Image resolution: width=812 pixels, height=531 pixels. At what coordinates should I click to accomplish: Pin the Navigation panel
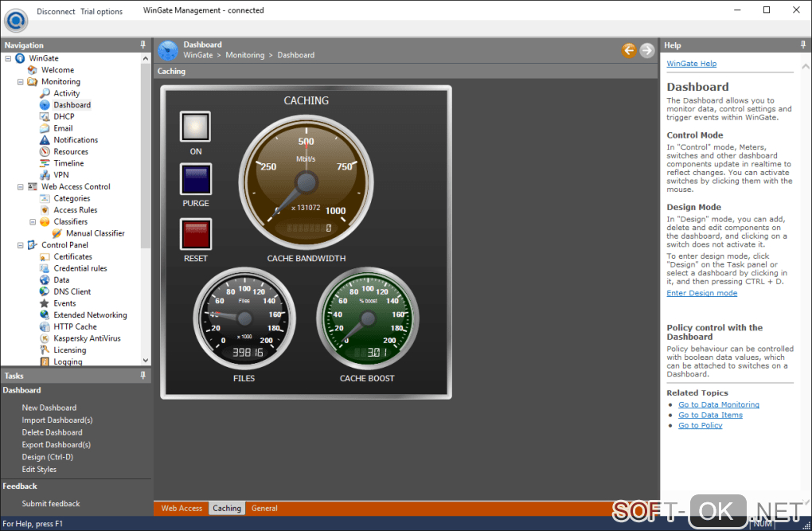coord(143,45)
